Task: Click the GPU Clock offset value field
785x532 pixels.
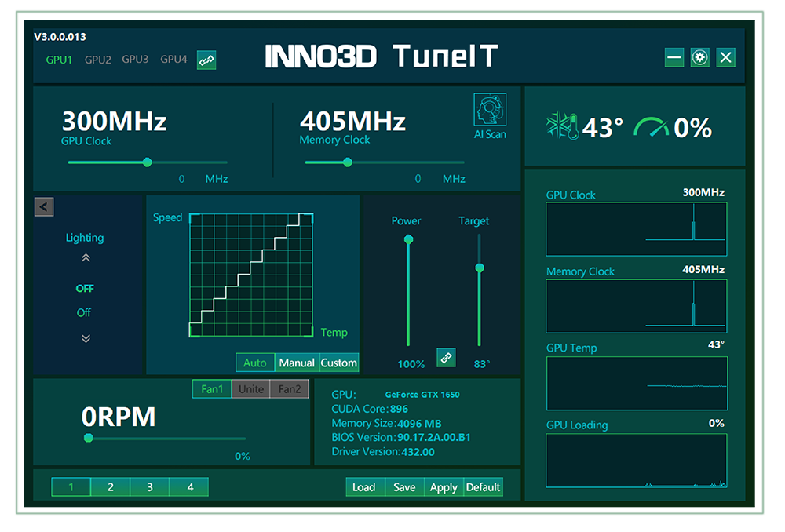Action: coord(182,179)
